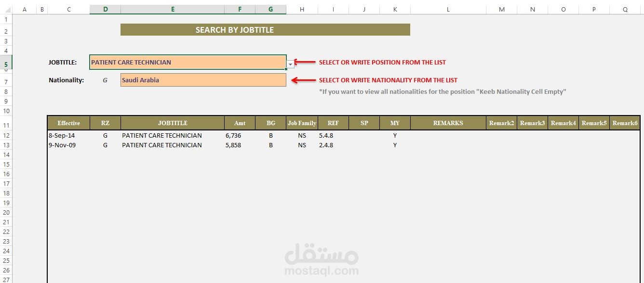Select the G cell beside Nationality
Image resolution: width=644 pixels, height=283 pixels.
(x=105, y=80)
